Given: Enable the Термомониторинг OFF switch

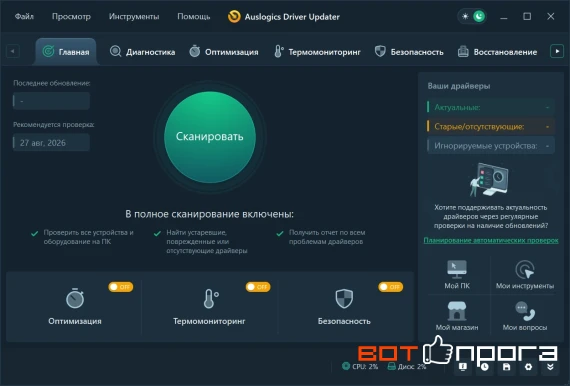Looking at the screenshot, I should click(x=258, y=287).
